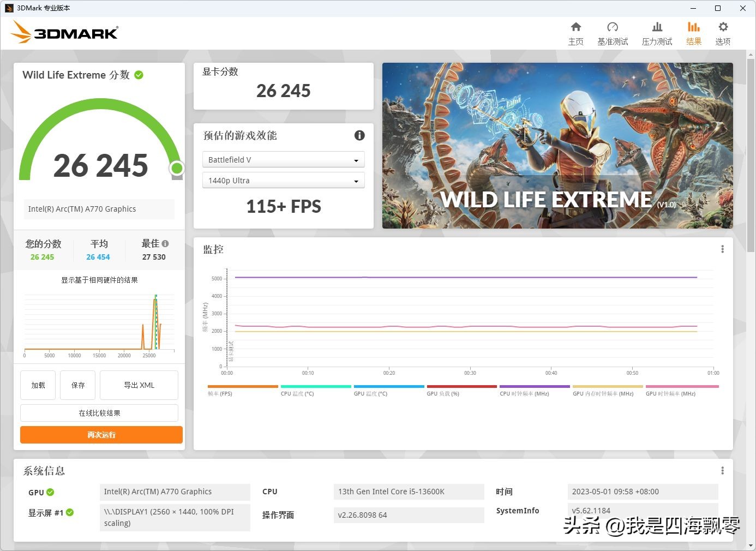
Task: Open the 系统信息 panel three-dot menu
Action: tap(722, 470)
